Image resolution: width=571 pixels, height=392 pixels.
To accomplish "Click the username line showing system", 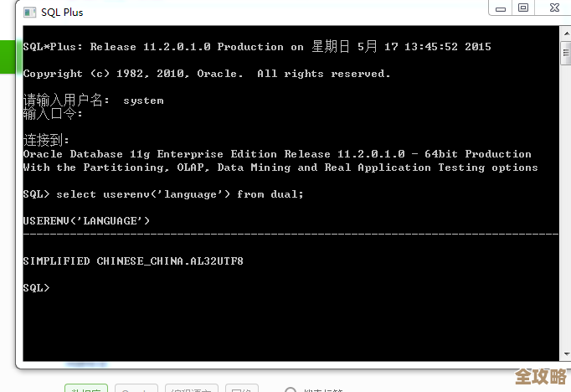I will (93, 101).
